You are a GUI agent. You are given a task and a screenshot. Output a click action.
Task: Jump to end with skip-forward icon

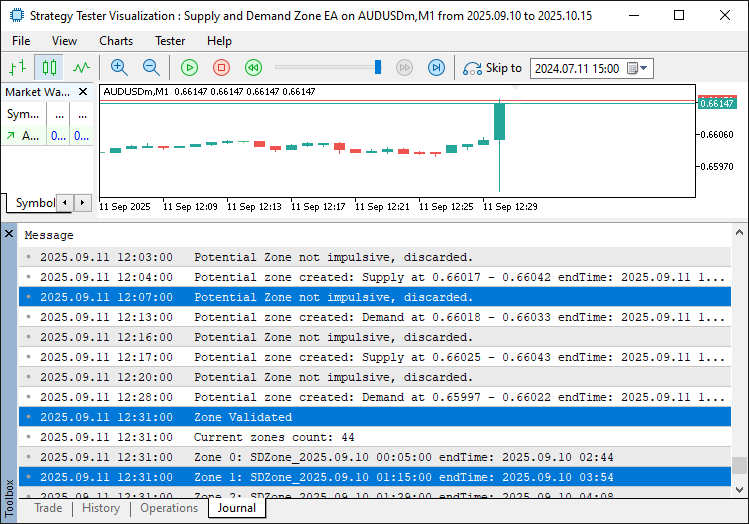(x=436, y=68)
